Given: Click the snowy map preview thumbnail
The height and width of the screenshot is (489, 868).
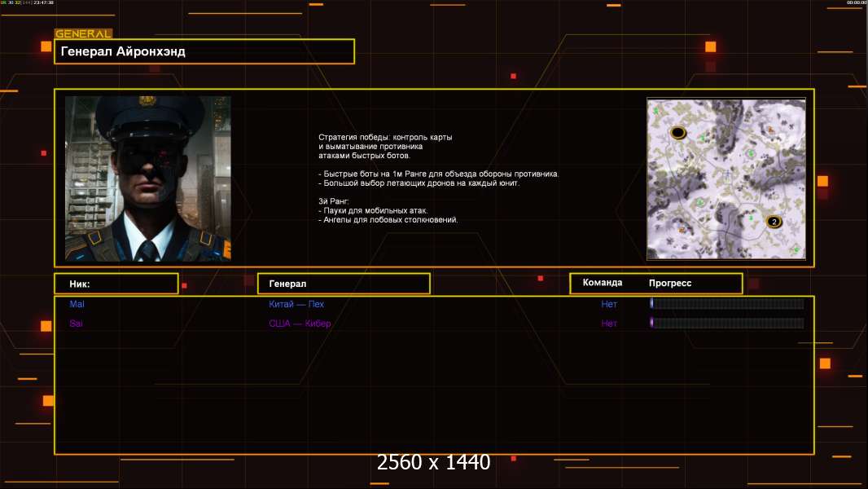Looking at the screenshot, I should pos(726,178).
